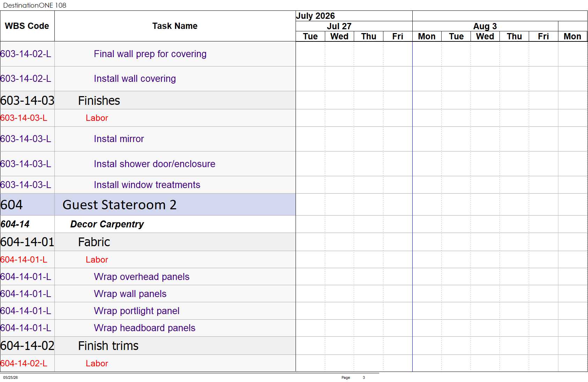588x382 pixels.
Task: Select the Mon column under Aug 3
Action: [427, 37]
